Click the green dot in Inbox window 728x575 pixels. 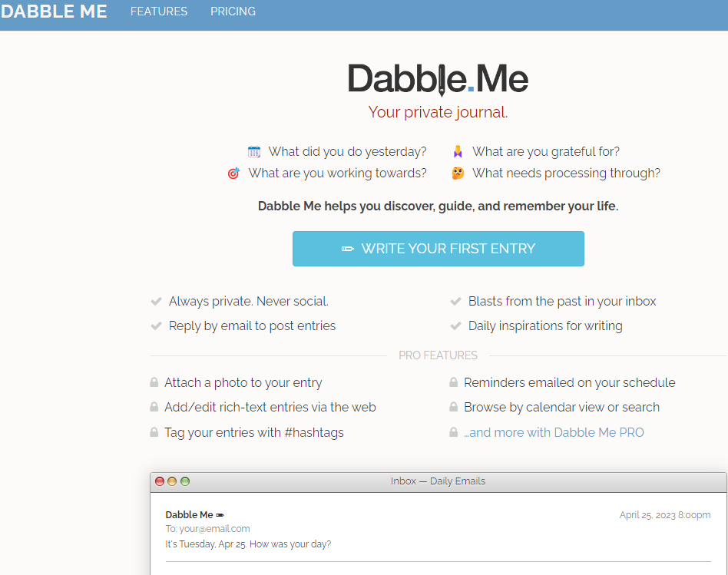(185, 481)
